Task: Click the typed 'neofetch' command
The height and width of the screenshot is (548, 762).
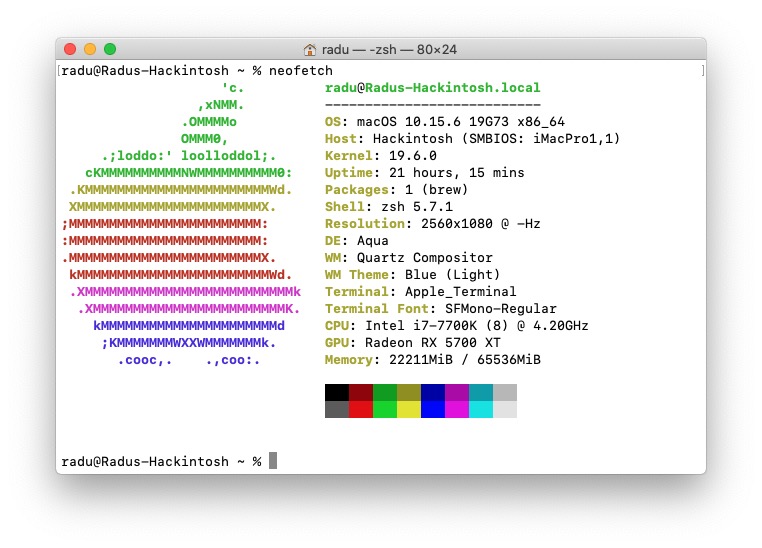Action: (301, 71)
